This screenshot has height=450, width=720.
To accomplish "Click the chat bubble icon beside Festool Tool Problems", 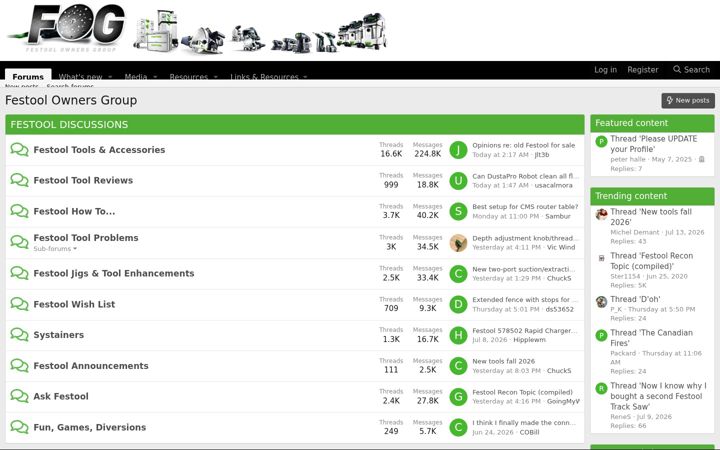I will [x=19, y=242].
